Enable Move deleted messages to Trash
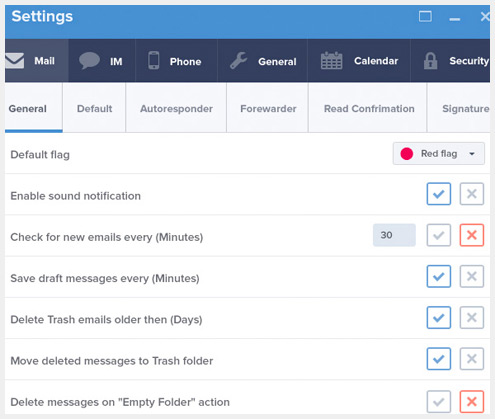The image size is (495, 419). click(439, 359)
